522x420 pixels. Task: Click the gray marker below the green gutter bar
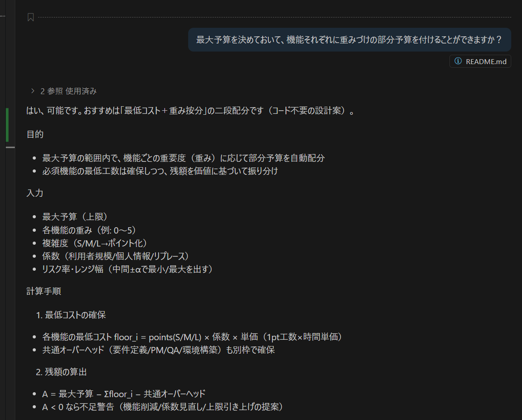pos(10,147)
